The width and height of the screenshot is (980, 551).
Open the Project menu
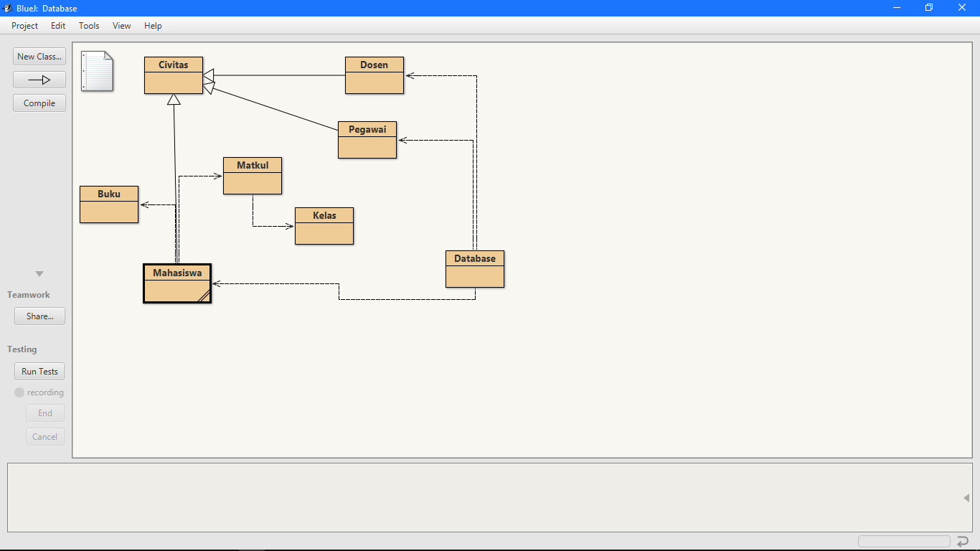click(24, 26)
